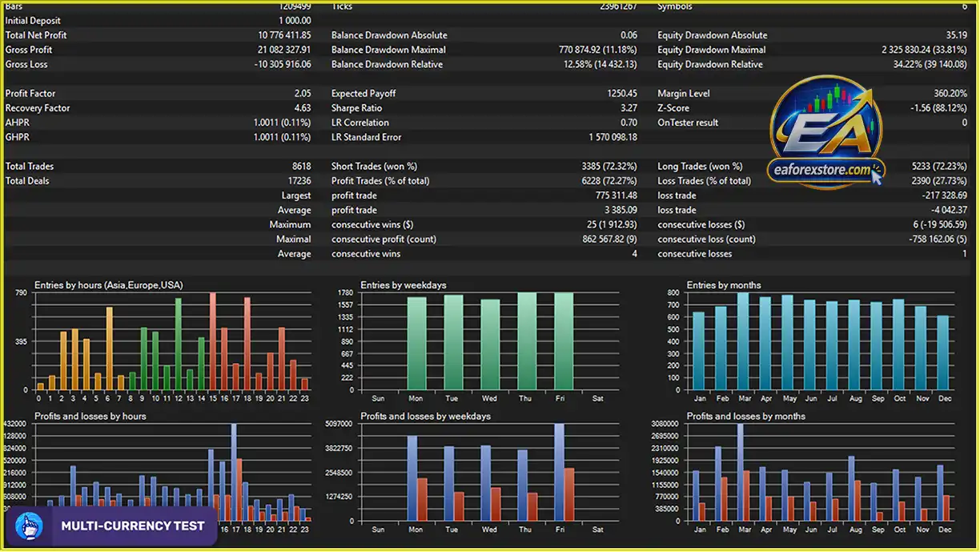Select the "LR Correlation" label

pyautogui.click(x=360, y=123)
